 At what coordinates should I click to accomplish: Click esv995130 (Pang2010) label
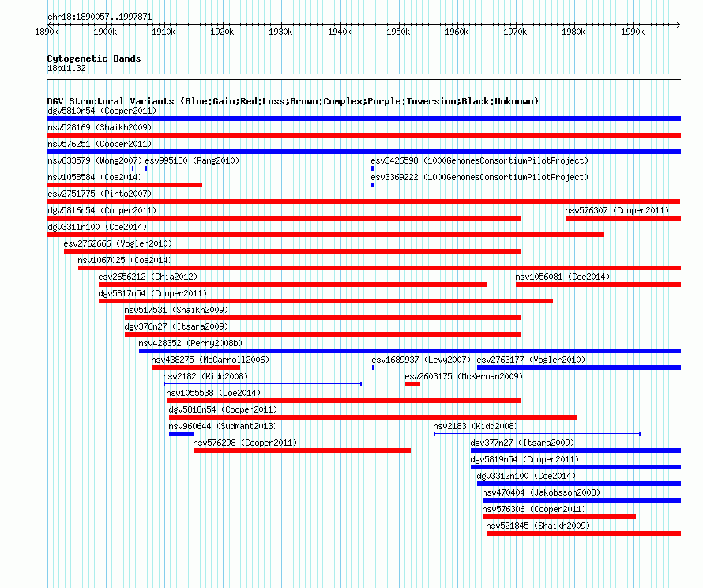192,160
